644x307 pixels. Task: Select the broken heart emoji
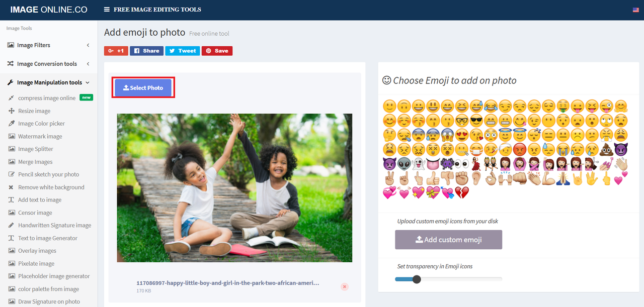(x=461, y=192)
